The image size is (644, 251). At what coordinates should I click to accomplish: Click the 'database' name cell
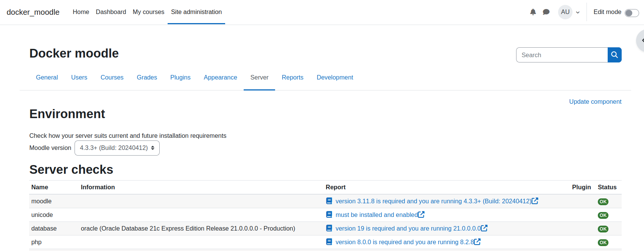pyautogui.click(x=44, y=228)
